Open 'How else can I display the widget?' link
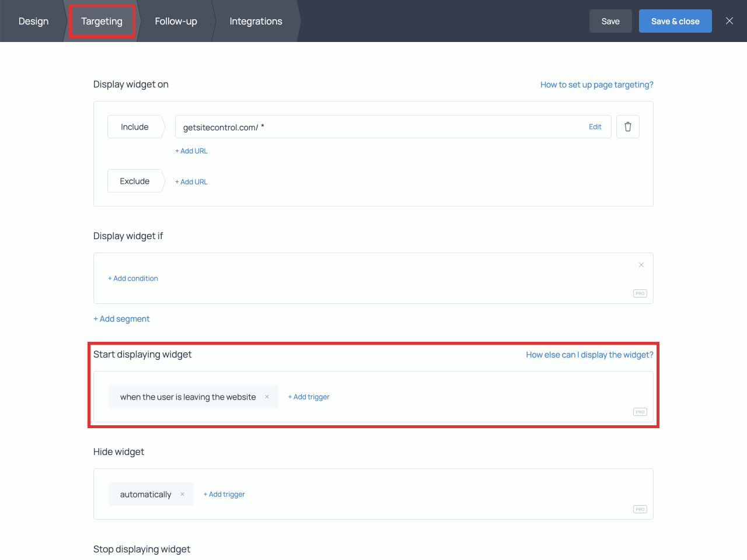This screenshot has width=747, height=560. (589, 354)
